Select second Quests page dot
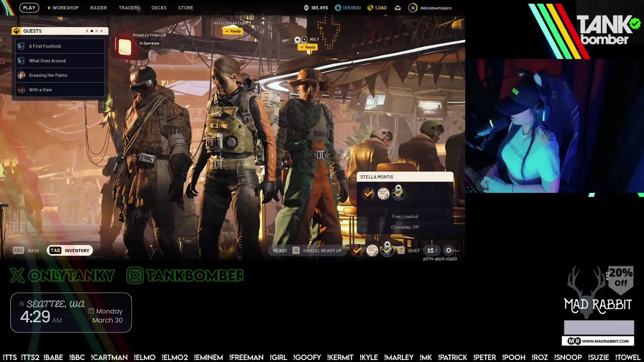The height and width of the screenshot is (362, 644). coord(96,31)
